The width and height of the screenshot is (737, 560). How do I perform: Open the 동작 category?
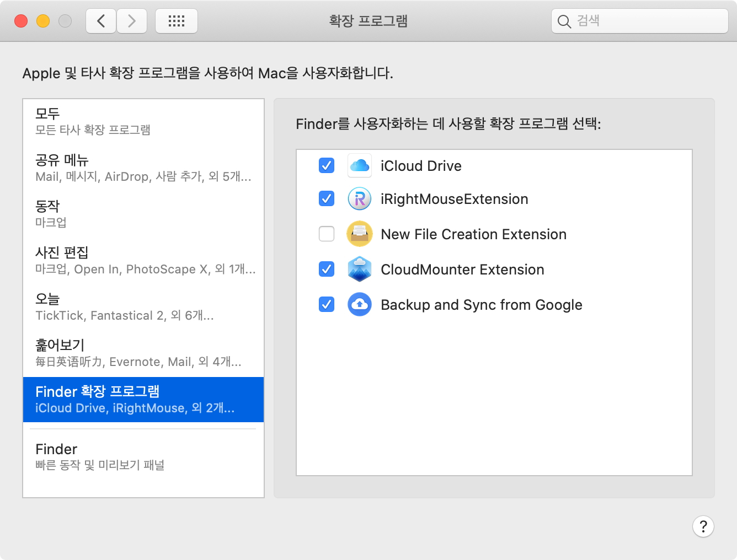click(143, 214)
